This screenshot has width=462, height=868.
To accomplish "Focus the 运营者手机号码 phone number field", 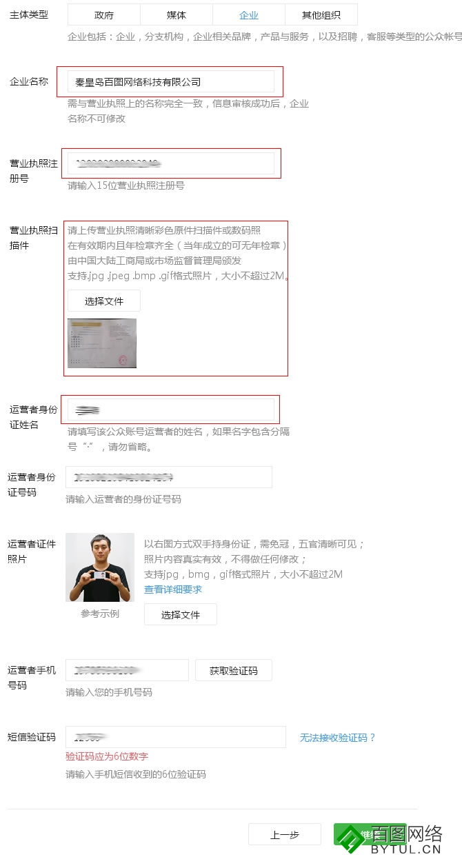I will click(127, 670).
